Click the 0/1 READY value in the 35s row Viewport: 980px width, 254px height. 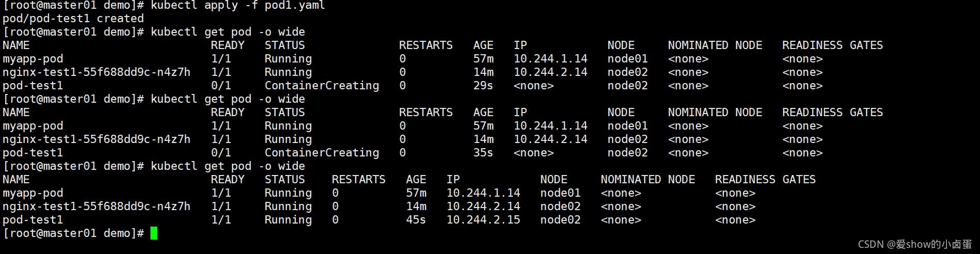pyautogui.click(x=221, y=153)
